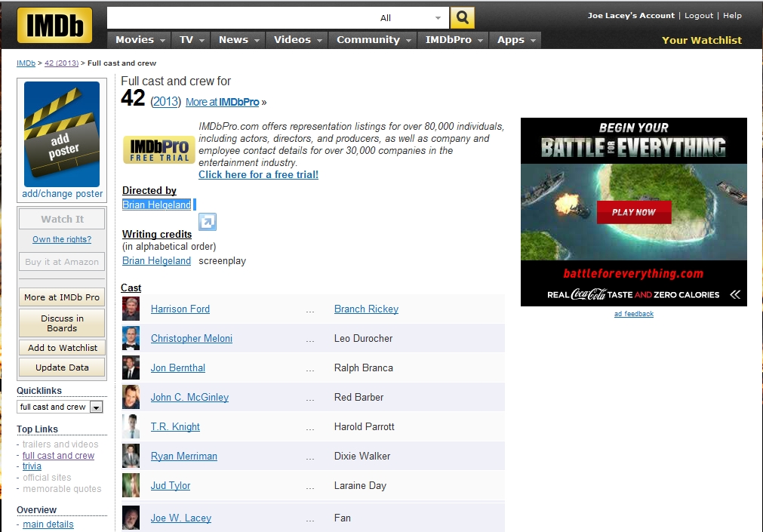Open Christopher Meloni's cast photo

tap(131, 338)
